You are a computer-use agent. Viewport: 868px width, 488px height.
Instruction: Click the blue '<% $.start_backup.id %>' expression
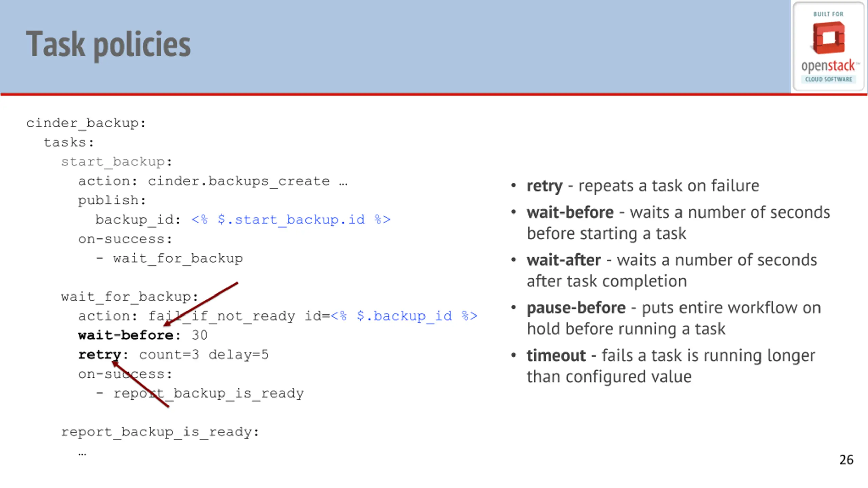click(291, 220)
